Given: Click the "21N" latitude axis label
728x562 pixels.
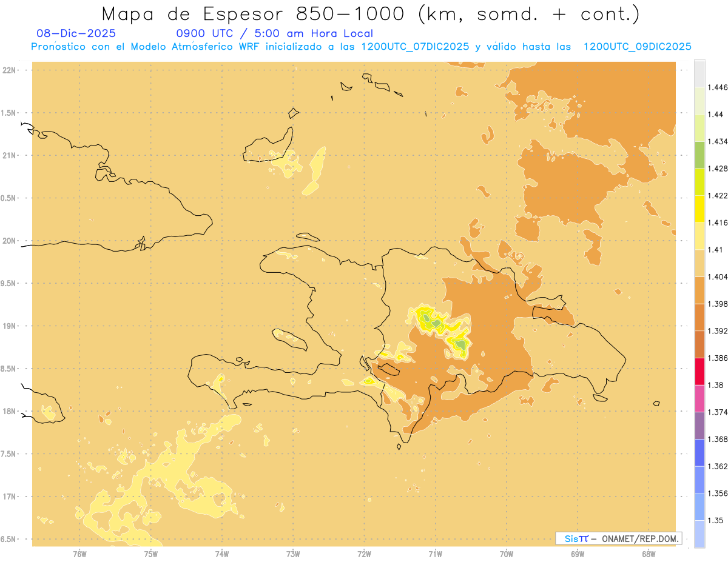Looking at the screenshot, I should coord(9,155).
